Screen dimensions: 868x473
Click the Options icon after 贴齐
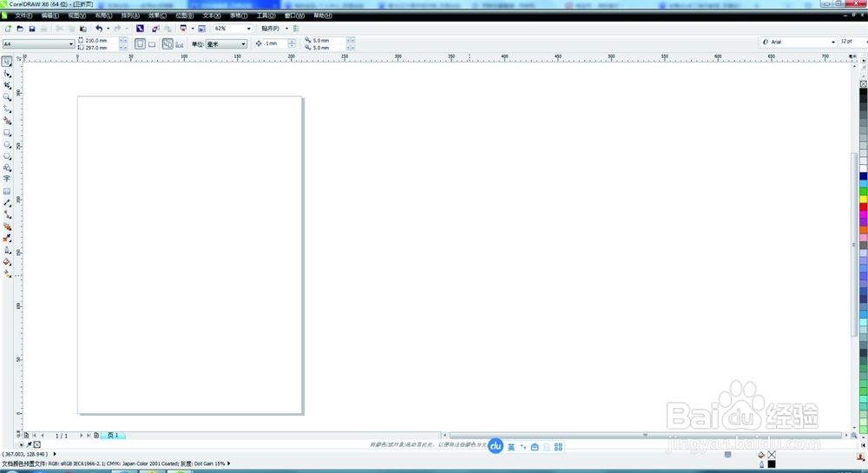point(296,29)
